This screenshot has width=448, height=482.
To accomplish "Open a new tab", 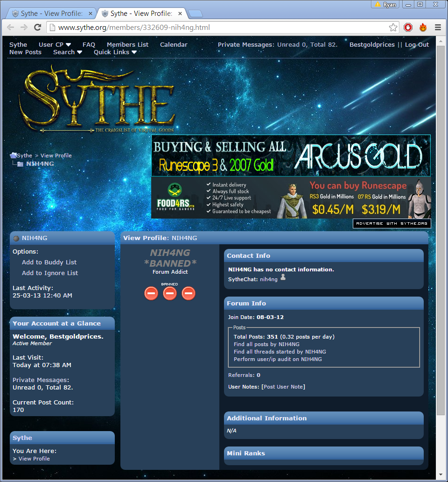I will (x=195, y=14).
